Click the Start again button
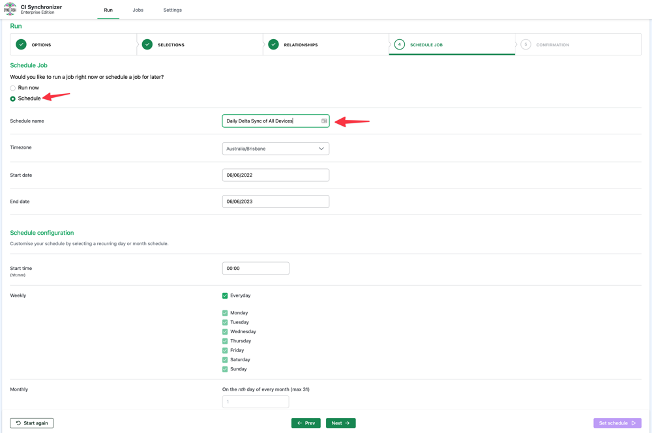Viewport: 652px width, 434px height. pyautogui.click(x=32, y=423)
